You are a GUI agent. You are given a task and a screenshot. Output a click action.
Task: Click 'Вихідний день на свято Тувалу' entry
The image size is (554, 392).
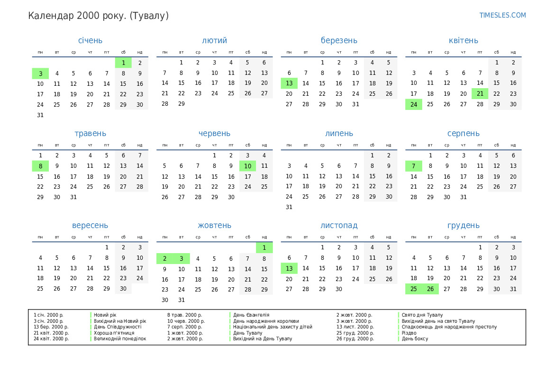click(438, 321)
